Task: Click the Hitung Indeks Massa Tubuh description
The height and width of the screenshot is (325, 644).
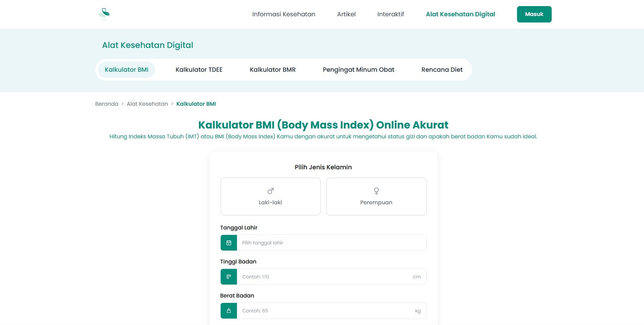Action: pos(323,137)
